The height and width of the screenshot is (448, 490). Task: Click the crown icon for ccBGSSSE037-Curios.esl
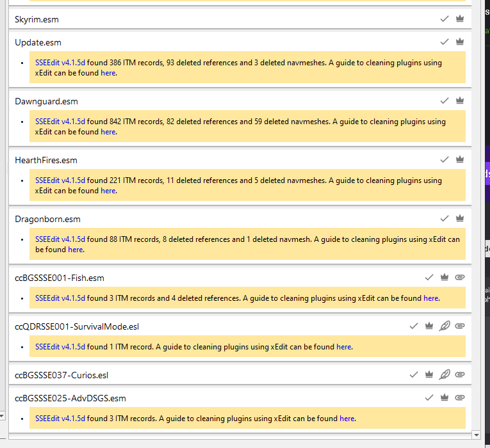tap(429, 374)
